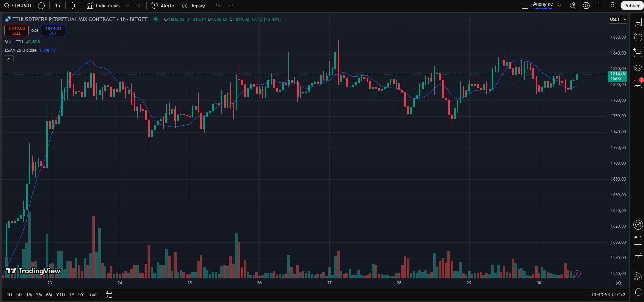Click the undo arrow in top toolbar
The height and width of the screenshot is (302, 644).
point(218,6)
